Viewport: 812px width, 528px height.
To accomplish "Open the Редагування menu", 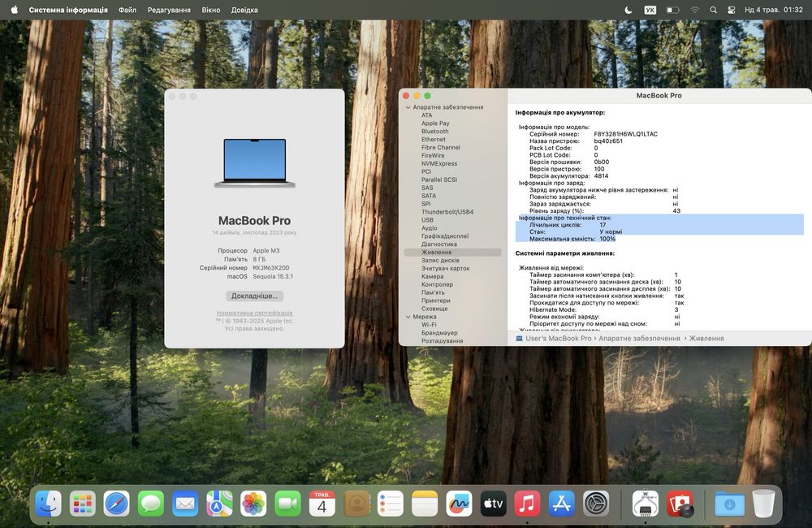I will click(169, 10).
